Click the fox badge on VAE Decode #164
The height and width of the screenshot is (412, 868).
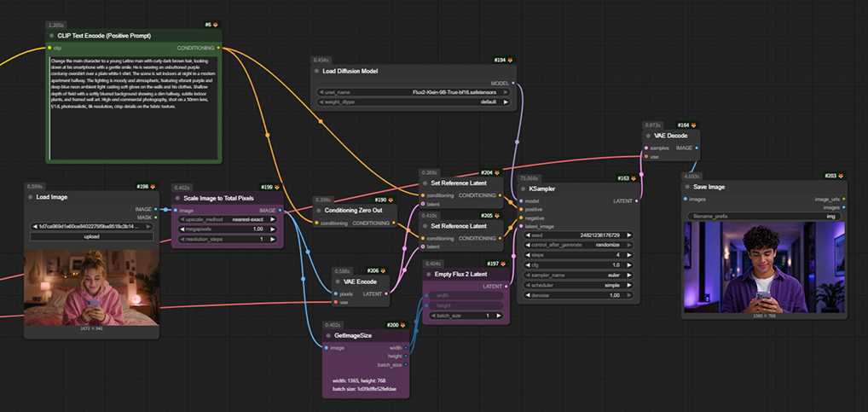tap(693, 125)
